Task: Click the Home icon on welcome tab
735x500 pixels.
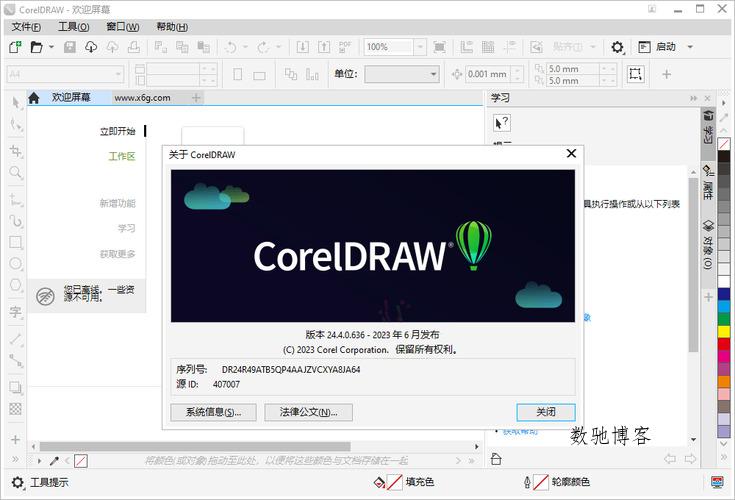Action: 34,98
